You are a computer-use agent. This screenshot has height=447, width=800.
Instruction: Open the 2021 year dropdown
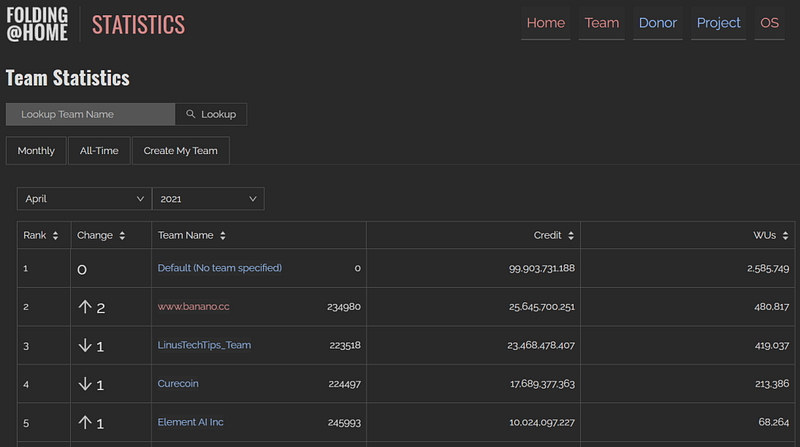pos(208,198)
